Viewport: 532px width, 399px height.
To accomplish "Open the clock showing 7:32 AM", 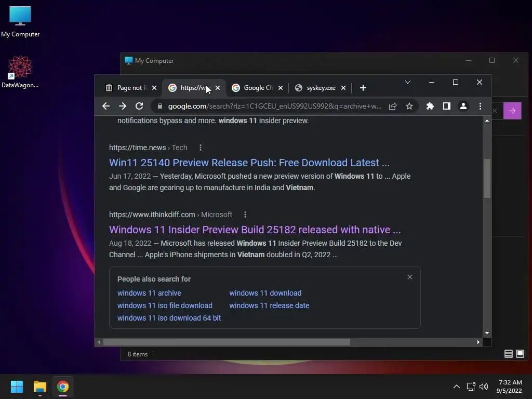I will point(509,387).
